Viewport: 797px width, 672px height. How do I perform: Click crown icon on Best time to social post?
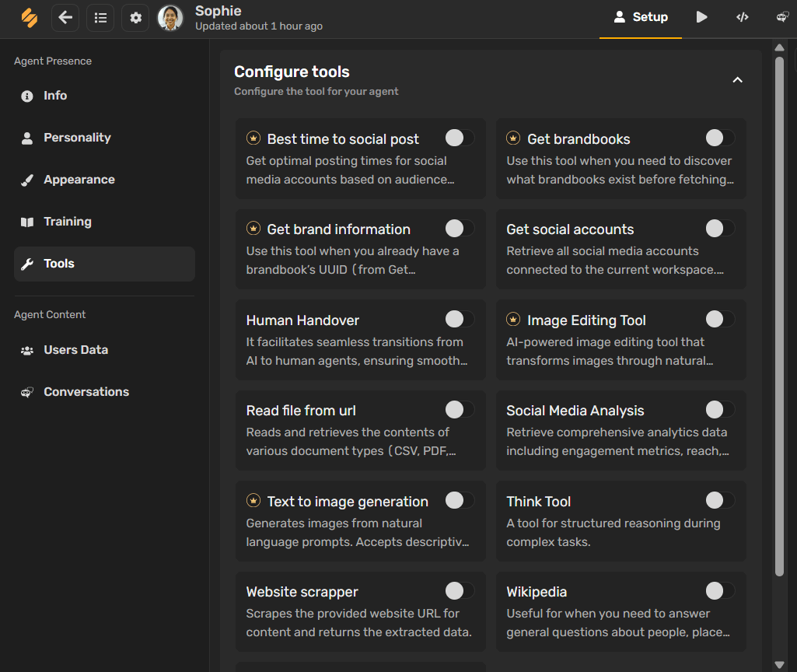(253, 138)
